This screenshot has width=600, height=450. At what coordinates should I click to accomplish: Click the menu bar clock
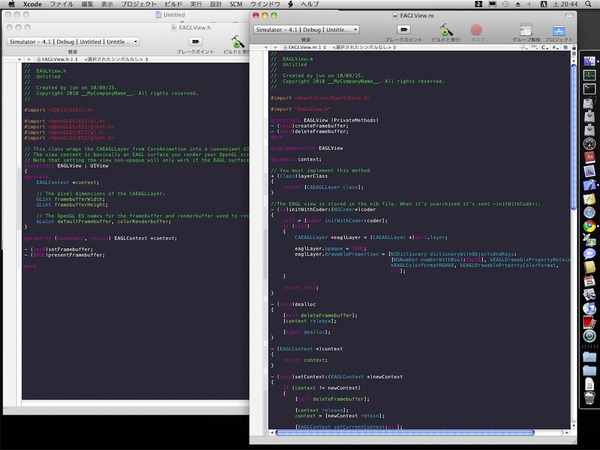(x=568, y=5)
